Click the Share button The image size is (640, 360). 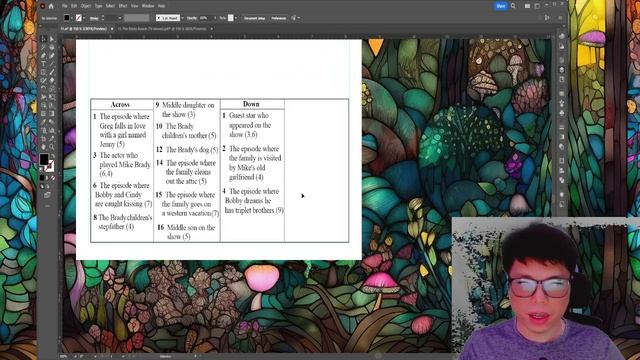[501, 6]
